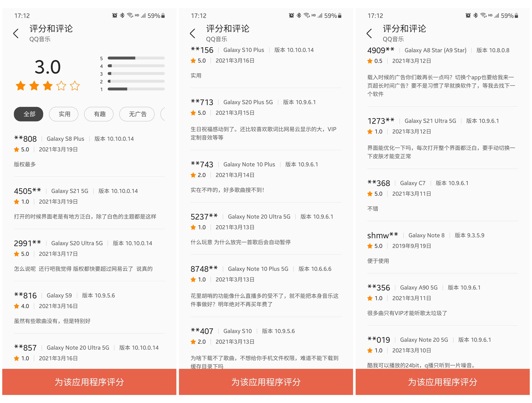Tap device label Galaxy S21 Ultra 5G
Image resolution: width=532 pixels, height=403 pixels.
click(430, 121)
